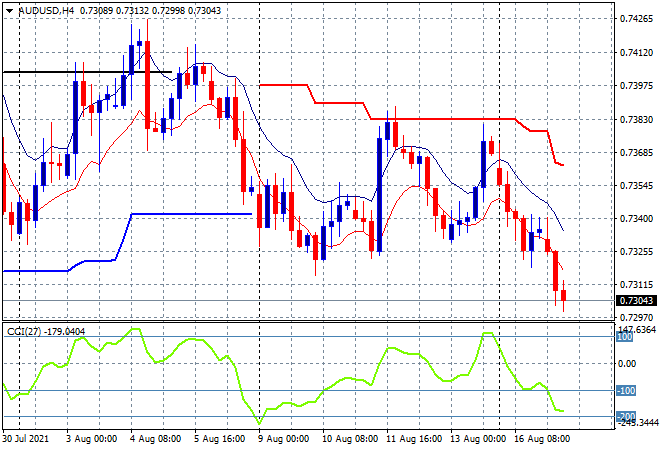Click the latest red candlestick at chart end

[564, 295]
